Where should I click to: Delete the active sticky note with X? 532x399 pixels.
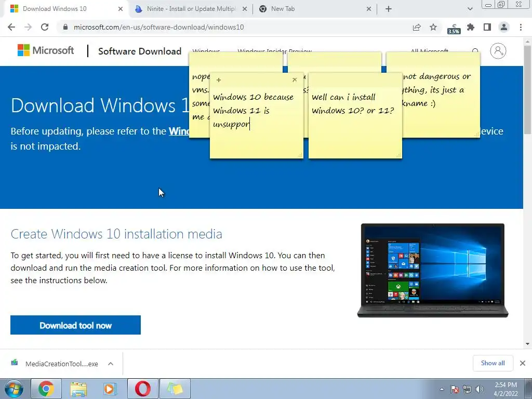pos(295,79)
